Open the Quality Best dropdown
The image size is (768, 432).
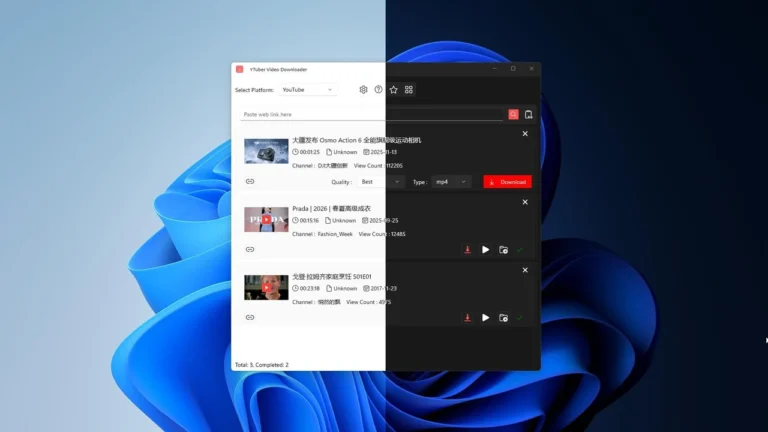tap(381, 182)
